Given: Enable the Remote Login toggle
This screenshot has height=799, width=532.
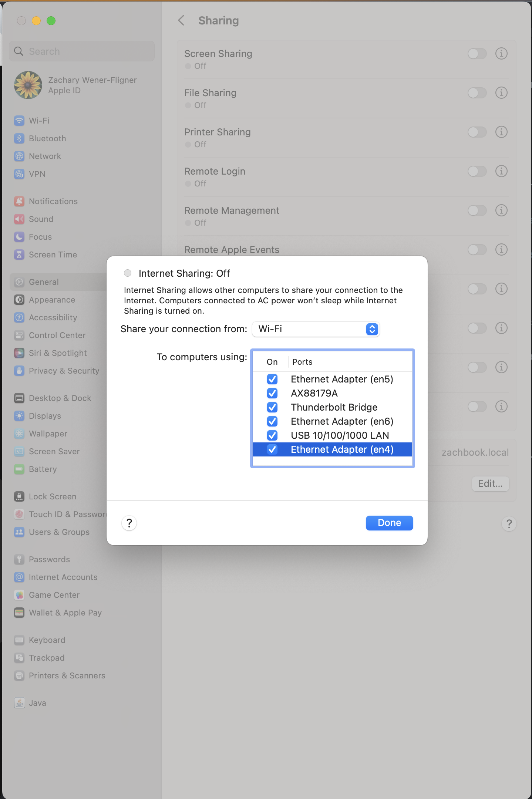Looking at the screenshot, I should [477, 171].
